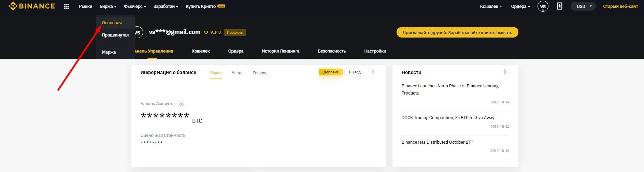Toggle balance visibility eye icon
The height and width of the screenshot is (172, 644).
pyautogui.click(x=182, y=104)
